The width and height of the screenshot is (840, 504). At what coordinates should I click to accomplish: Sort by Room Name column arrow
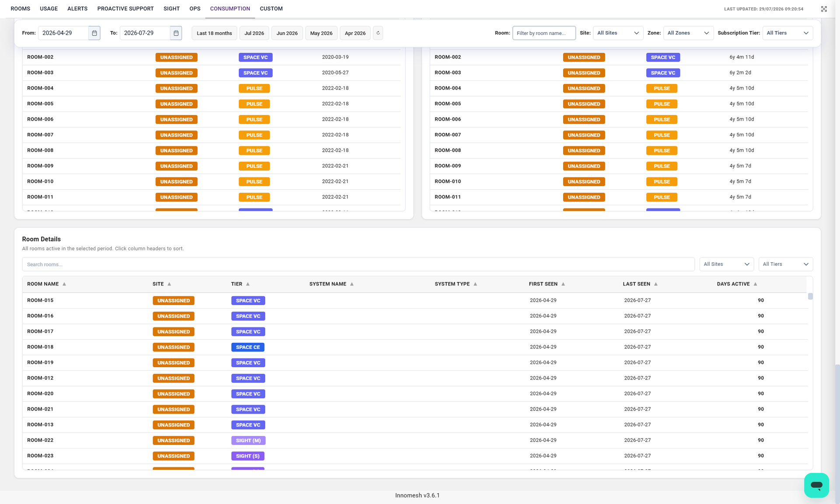pyautogui.click(x=64, y=284)
